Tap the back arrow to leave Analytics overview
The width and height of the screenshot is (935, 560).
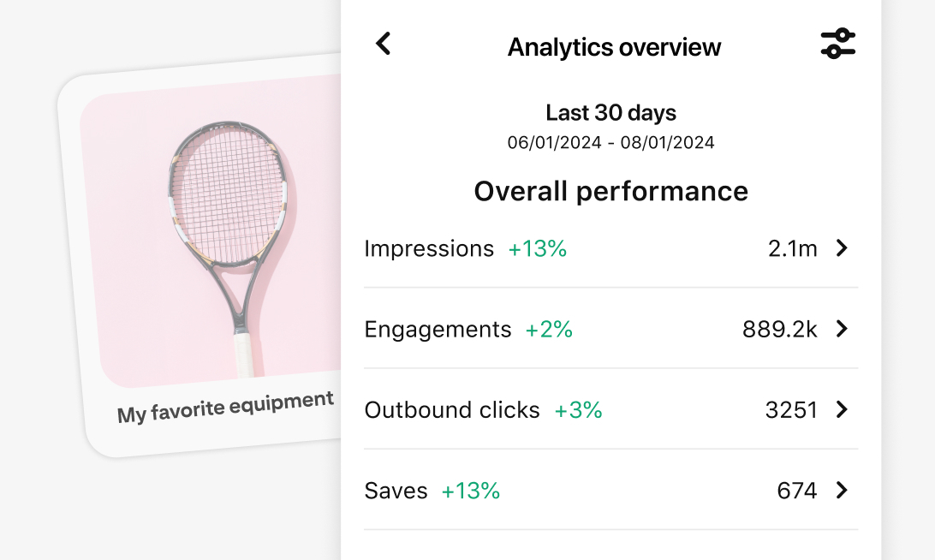[x=383, y=43]
